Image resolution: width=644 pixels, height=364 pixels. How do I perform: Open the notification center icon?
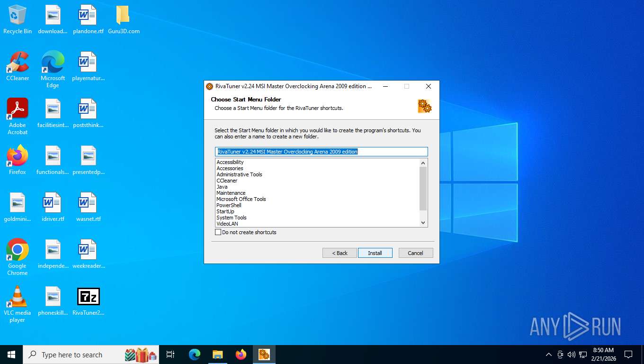628,355
